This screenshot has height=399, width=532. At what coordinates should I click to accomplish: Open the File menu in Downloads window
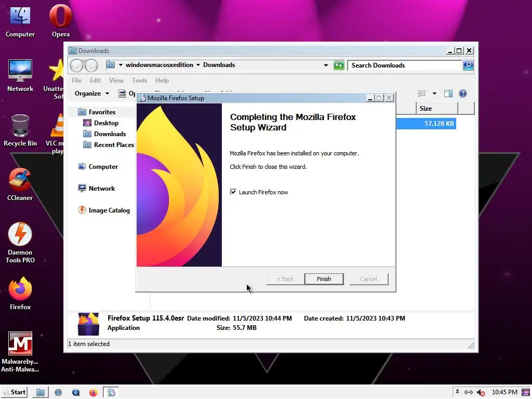click(x=76, y=81)
